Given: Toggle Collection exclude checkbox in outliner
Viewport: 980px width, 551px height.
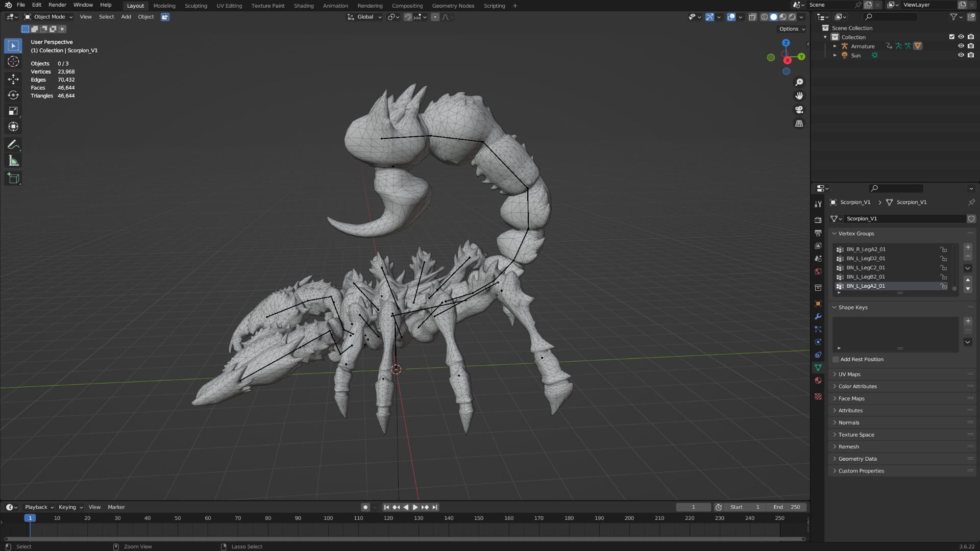Looking at the screenshot, I should (x=951, y=37).
